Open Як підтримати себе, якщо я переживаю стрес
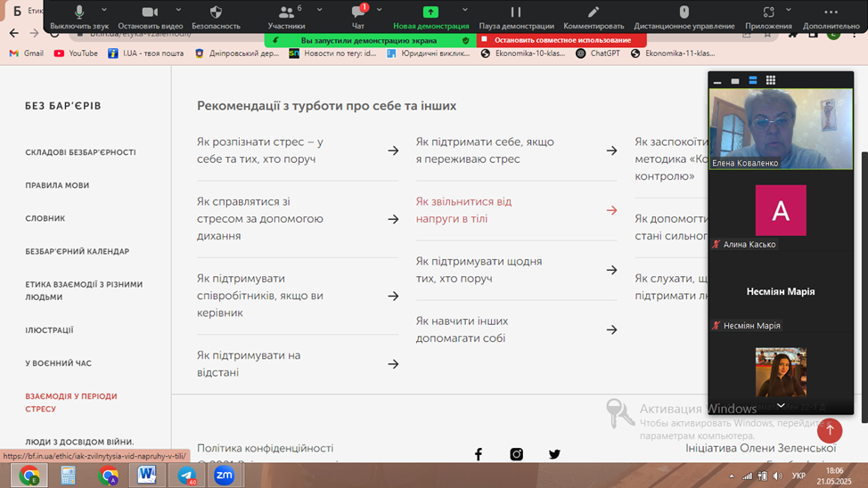This screenshot has height=488, width=868. tap(485, 150)
